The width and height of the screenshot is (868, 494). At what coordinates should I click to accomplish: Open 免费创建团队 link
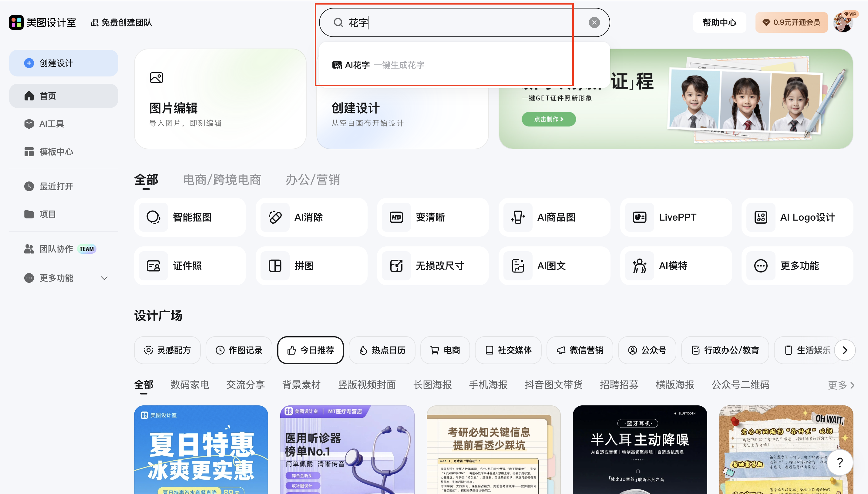click(121, 22)
